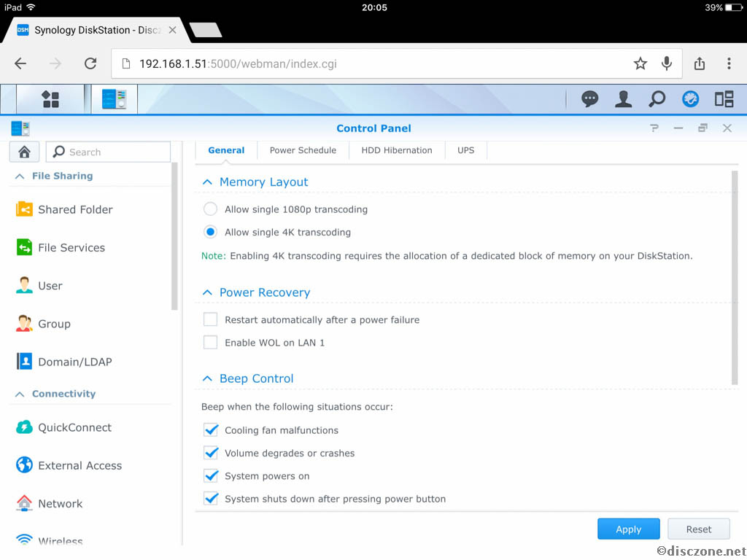Open QuickConnect settings
The width and height of the screenshot is (747, 560).
pyautogui.click(x=64, y=427)
